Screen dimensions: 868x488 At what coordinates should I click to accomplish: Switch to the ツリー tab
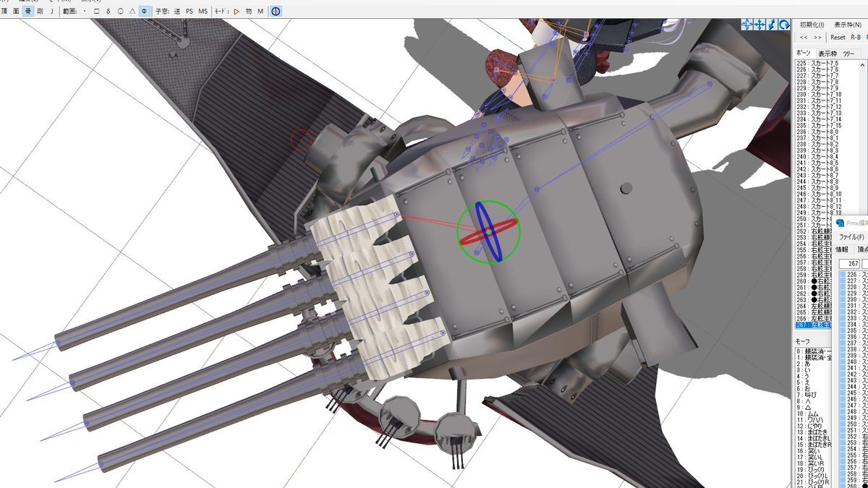[x=849, y=53]
